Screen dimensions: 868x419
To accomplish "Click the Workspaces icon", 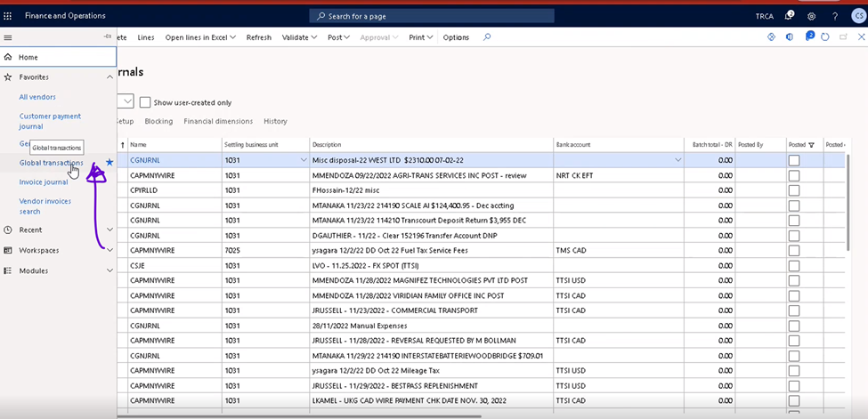I will pyautogui.click(x=8, y=250).
